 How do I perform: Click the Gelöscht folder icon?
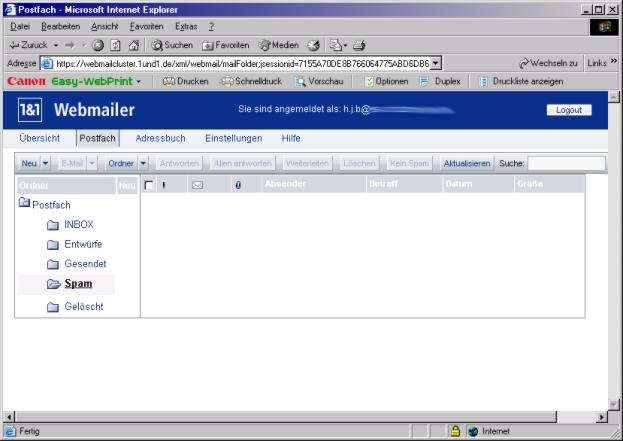pyautogui.click(x=53, y=308)
